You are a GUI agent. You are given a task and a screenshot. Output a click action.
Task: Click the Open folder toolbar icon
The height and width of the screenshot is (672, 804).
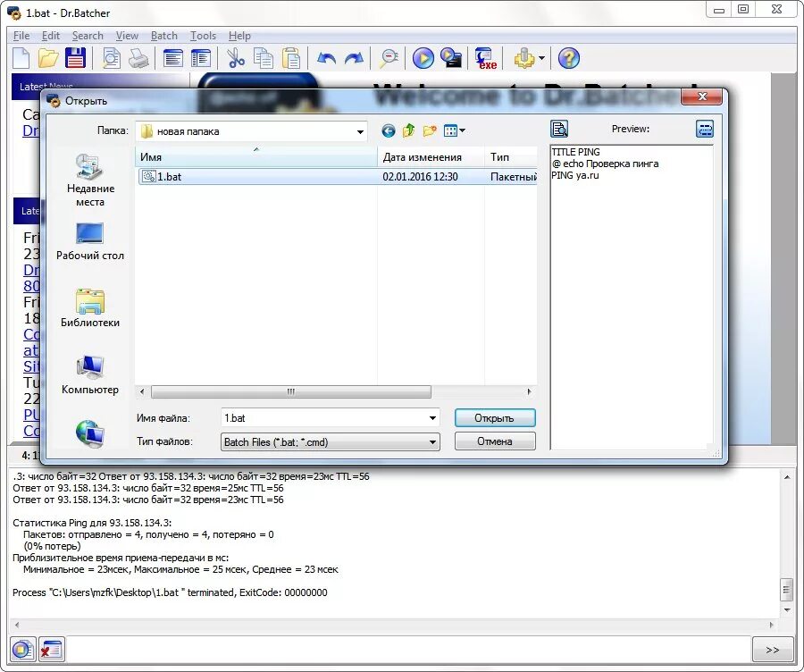coord(48,58)
